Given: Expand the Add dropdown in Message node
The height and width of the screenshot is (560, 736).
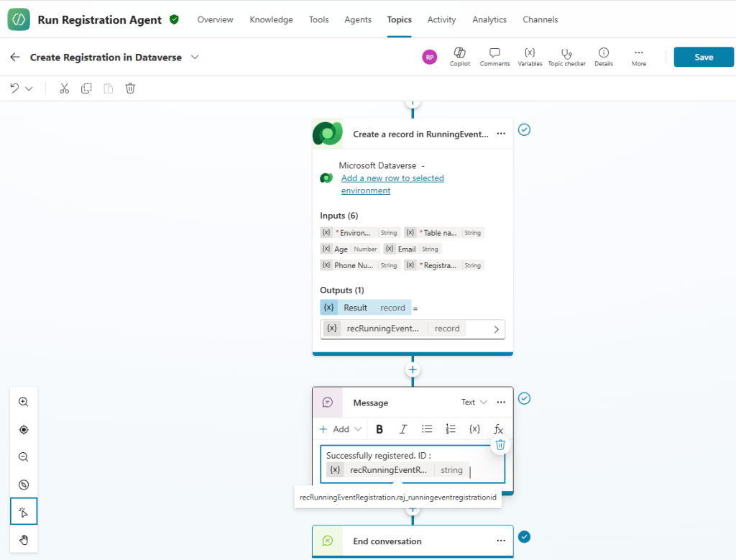Looking at the screenshot, I should pyautogui.click(x=341, y=429).
